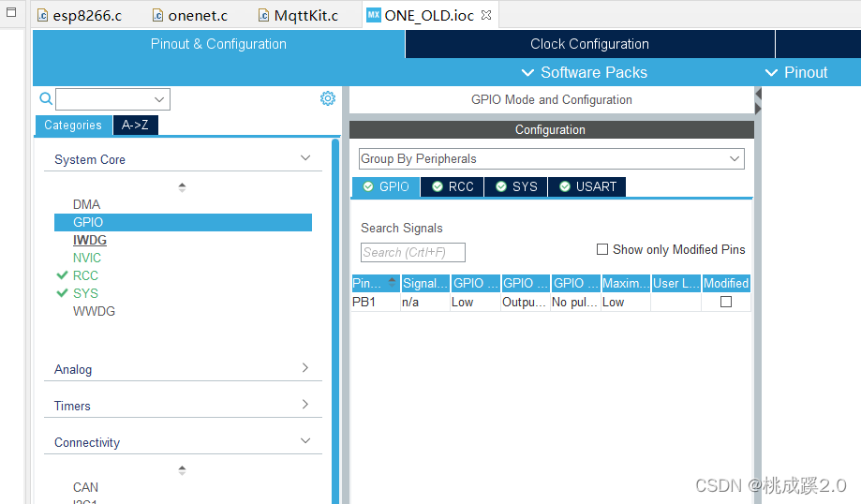This screenshot has width=861, height=504.
Task: Select the Categories view tab
Action: click(x=73, y=126)
